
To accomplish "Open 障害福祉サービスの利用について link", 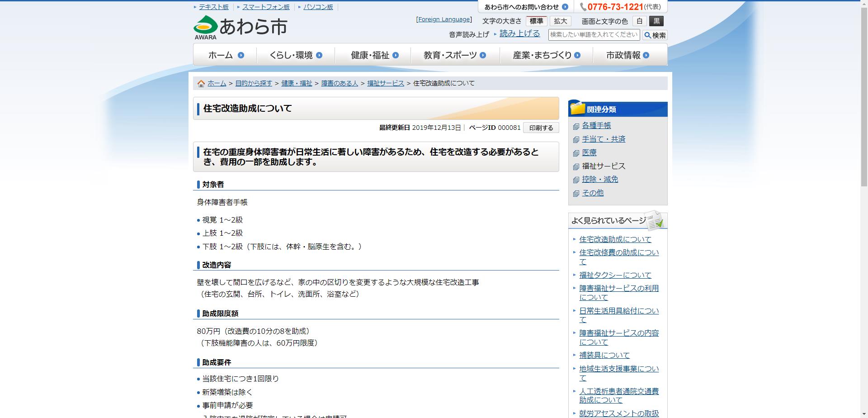I will tap(619, 293).
